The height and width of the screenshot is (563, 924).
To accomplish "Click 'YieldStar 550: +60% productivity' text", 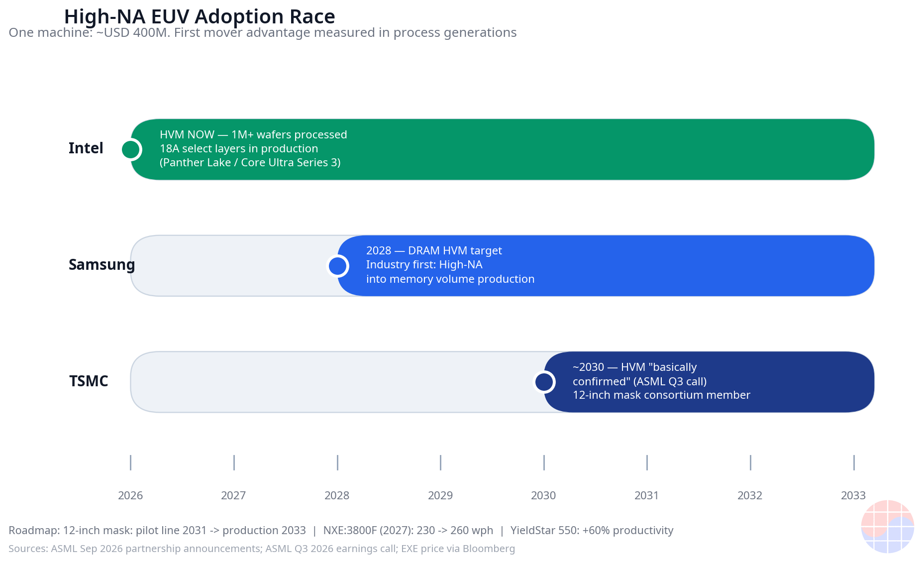I will pyautogui.click(x=592, y=531).
